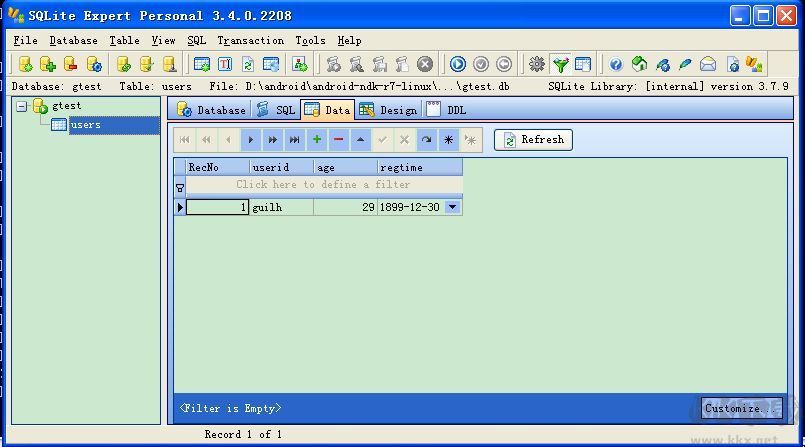Click the funnel filter toolbar icon
This screenshot has height=447, width=805.
[560, 64]
